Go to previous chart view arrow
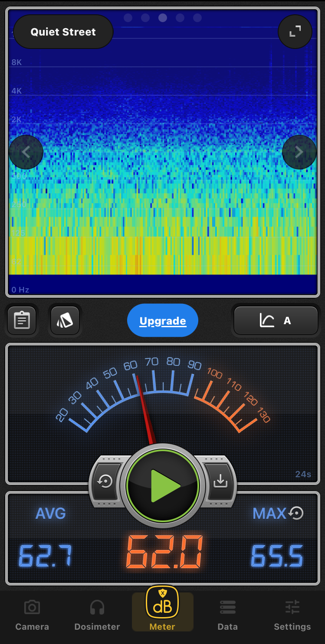Screen dimensions: 325x644 (26, 152)
